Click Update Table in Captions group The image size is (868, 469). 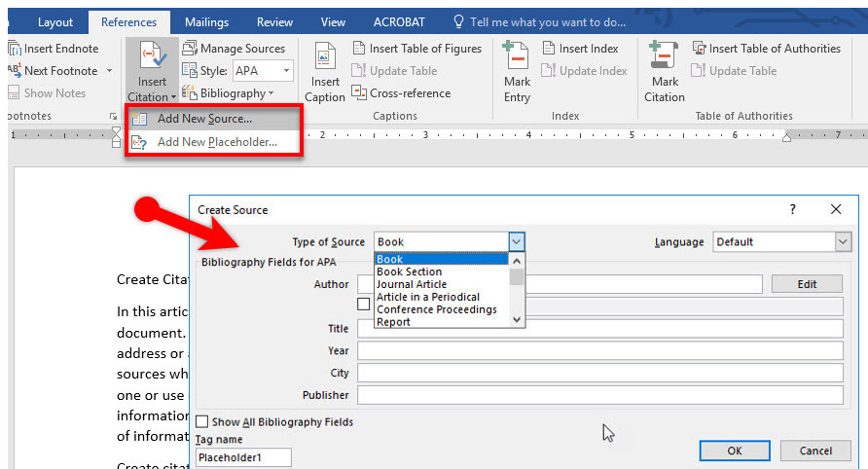tap(395, 71)
